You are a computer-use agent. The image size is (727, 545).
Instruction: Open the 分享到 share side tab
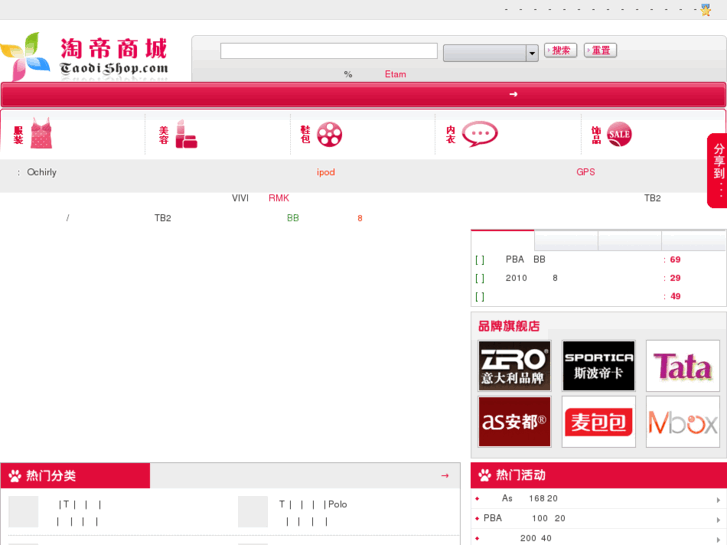[717, 170]
